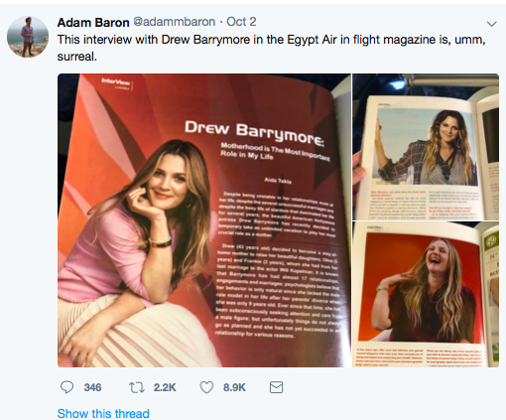Open Adam Baron's profile avatar picture
This screenshot has width=506, height=420.
click(28, 37)
